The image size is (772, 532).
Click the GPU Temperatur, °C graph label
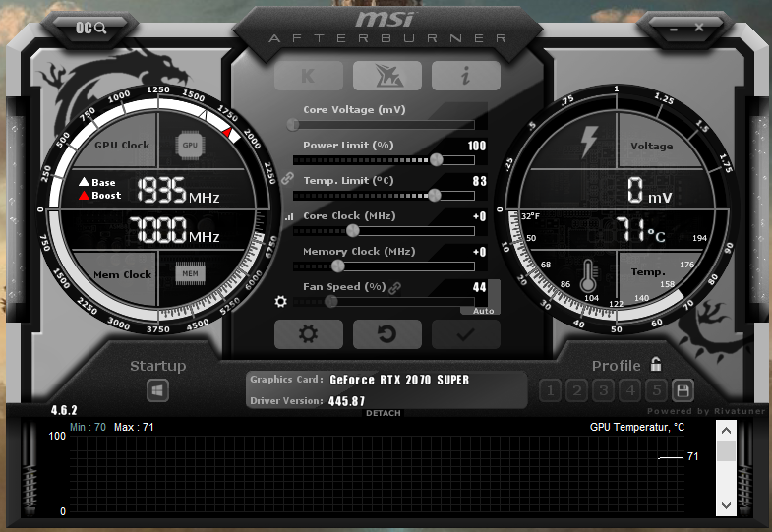tap(637, 427)
